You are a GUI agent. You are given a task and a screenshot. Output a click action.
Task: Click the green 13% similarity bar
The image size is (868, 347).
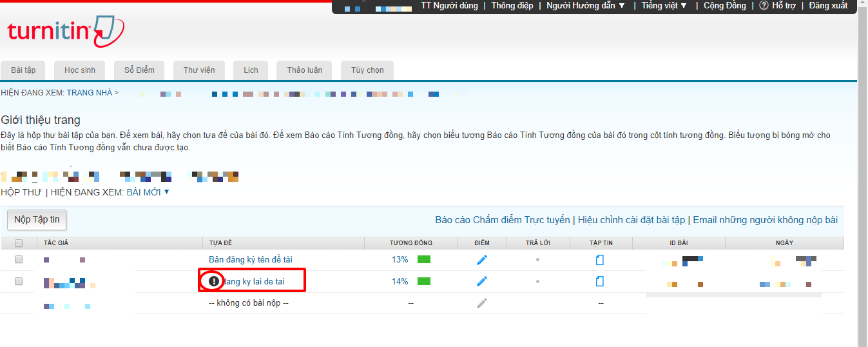coord(424,260)
